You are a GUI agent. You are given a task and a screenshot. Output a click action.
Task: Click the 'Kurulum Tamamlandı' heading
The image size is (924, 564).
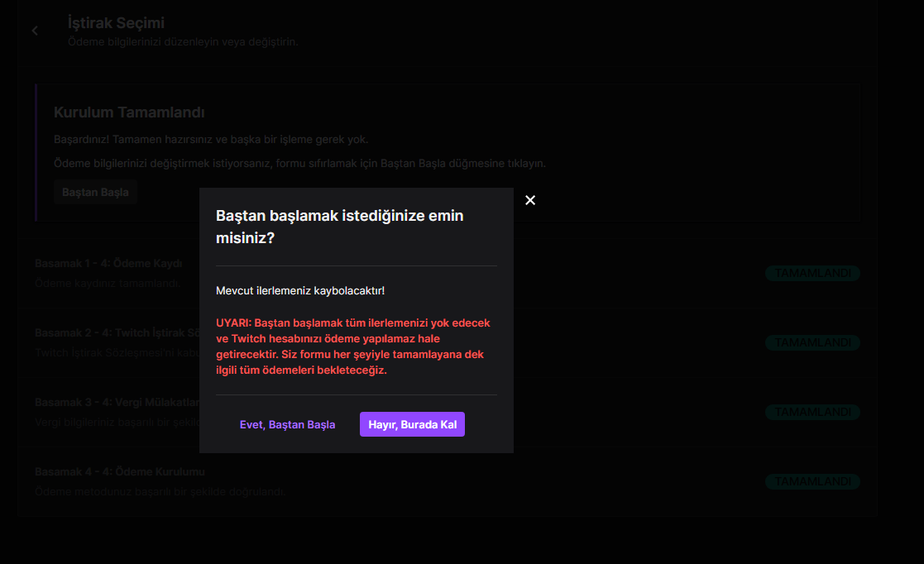pos(129,112)
